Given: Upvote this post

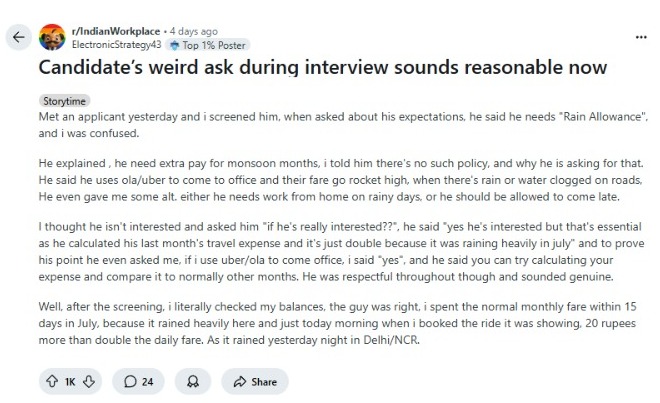Looking at the screenshot, I should coord(51,381).
